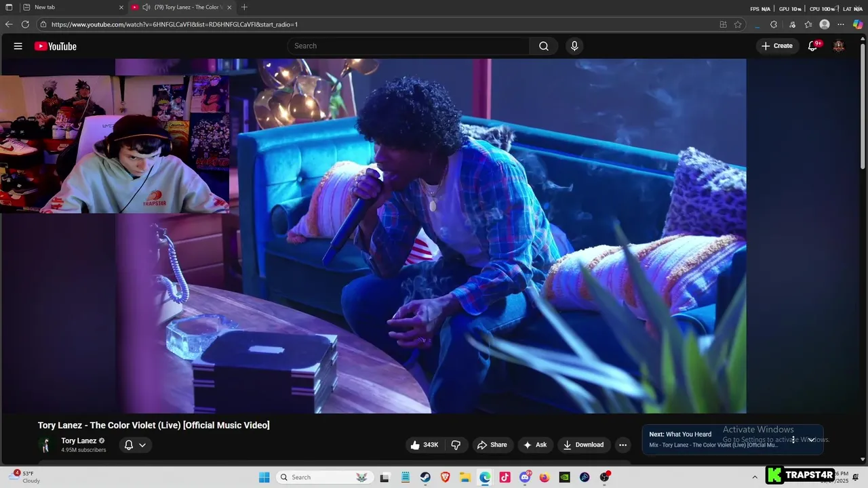The image size is (868, 488).
Task: Open the Copilot sidebar icon
Action: coord(858,24)
